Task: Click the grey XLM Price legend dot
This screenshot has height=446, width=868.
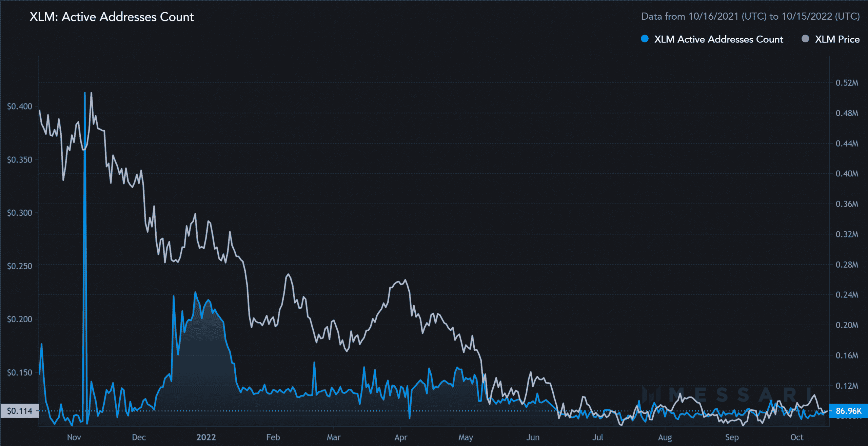Action: tap(805, 39)
